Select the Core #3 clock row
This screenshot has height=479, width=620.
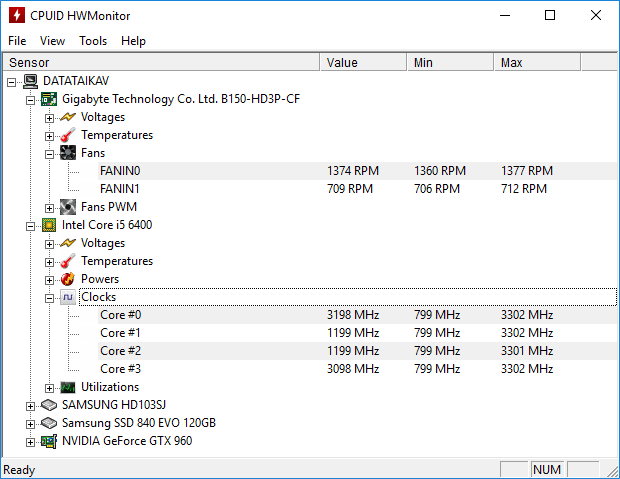pos(357,369)
